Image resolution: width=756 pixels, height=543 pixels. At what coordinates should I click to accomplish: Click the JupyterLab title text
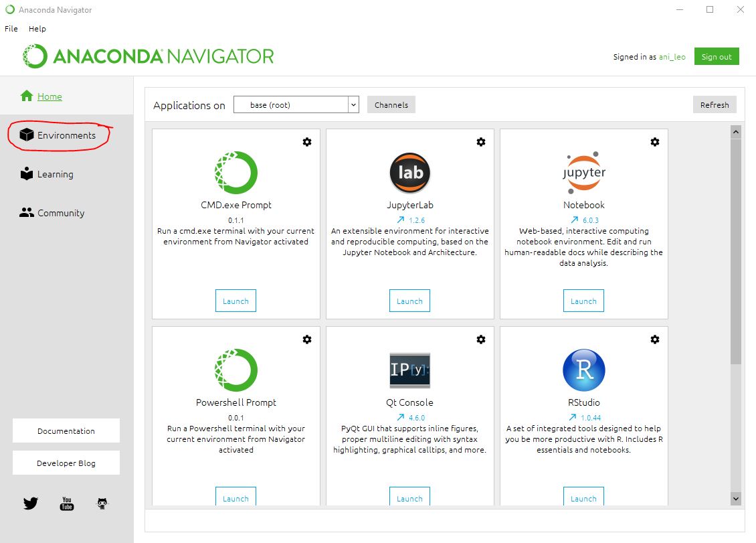[x=410, y=205]
